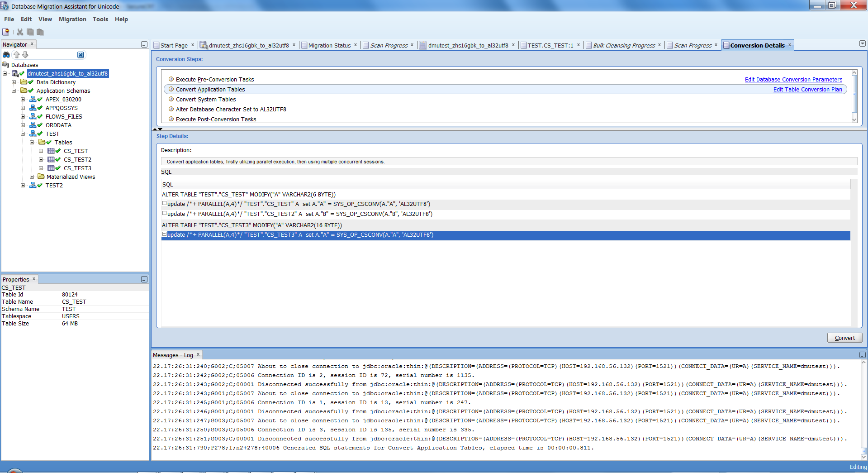Click the new database connection toolbar icon
The width and height of the screenshot is (868, 473).
[6, 32]
